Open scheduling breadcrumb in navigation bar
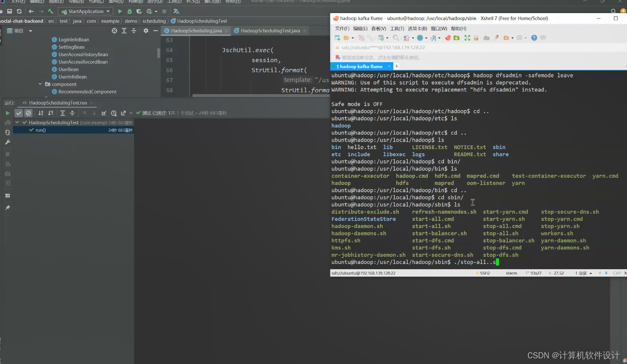The width and height of the screenshot is (627, 364). click(154, 21)
